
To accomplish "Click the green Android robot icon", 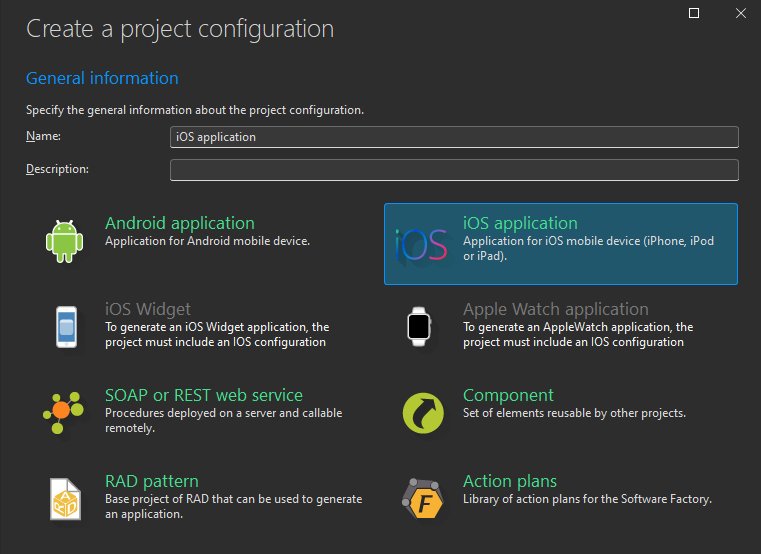I will (x=65, y=241).
